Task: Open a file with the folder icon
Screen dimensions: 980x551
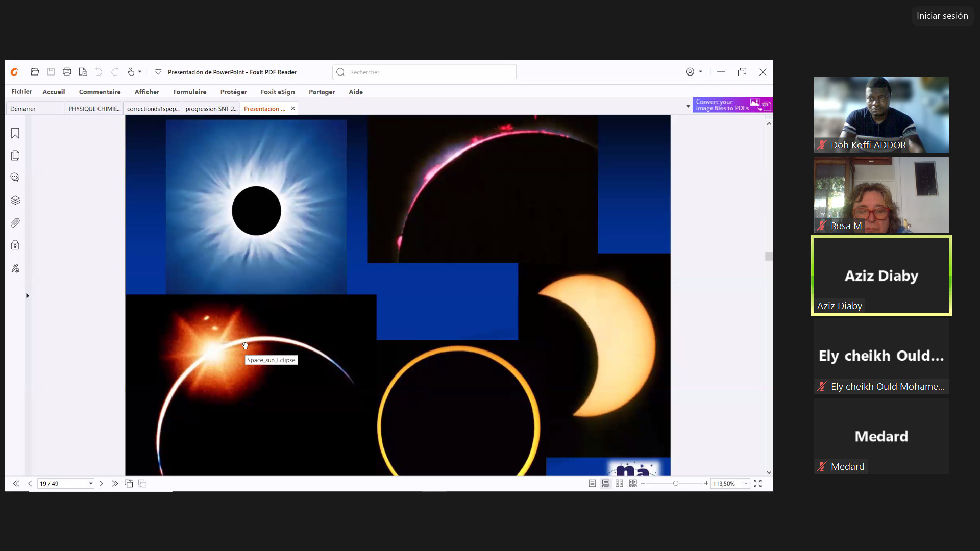Action: 35,72
